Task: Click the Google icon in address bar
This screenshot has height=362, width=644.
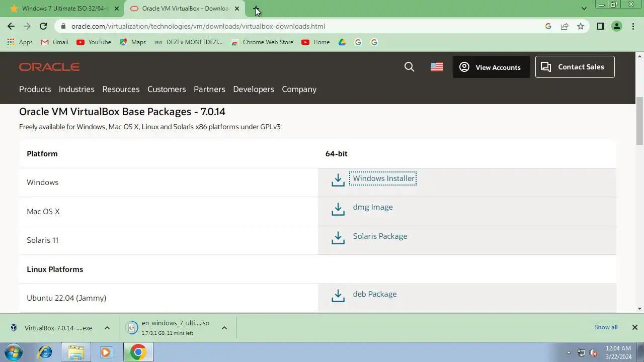Action: click(548, 26)
